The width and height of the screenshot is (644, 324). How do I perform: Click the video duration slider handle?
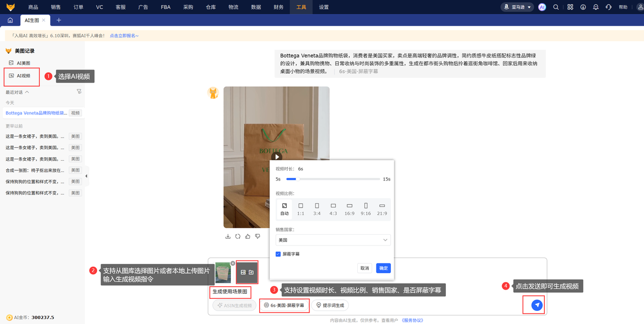coord(297,179)
